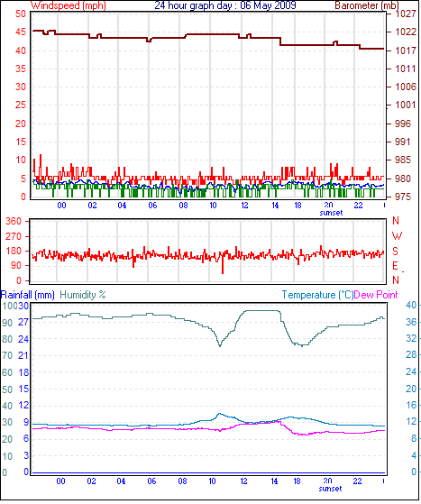
Task: Click the 00 hour tick on top graph
Action: (61, 206)
